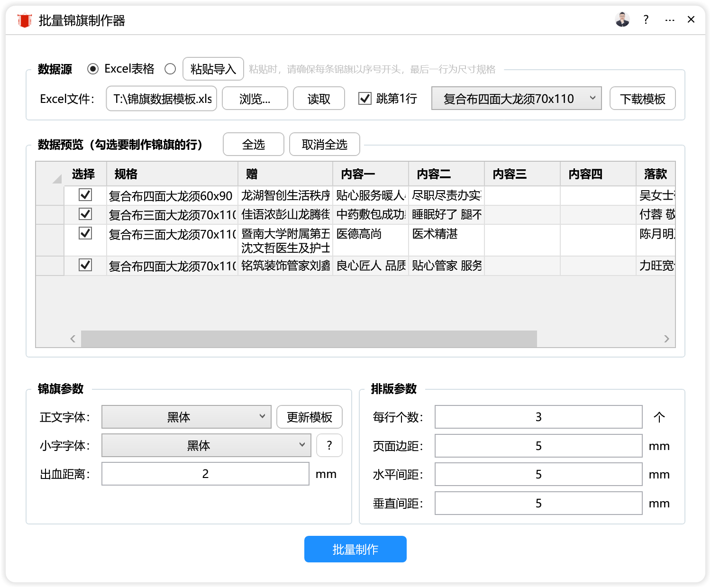
Task: Click the ? help button beside 小字字体
Action: coord(329,445)
